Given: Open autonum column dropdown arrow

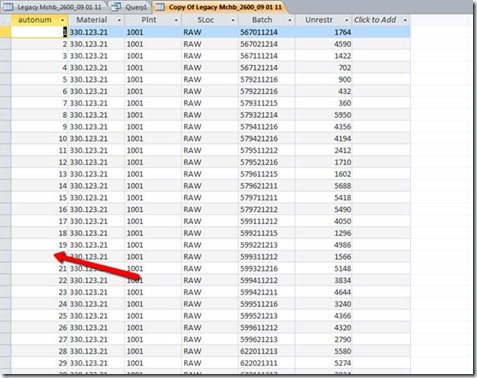Looking at the screenshot, I should pyautogui.click(x=62, y=20).
